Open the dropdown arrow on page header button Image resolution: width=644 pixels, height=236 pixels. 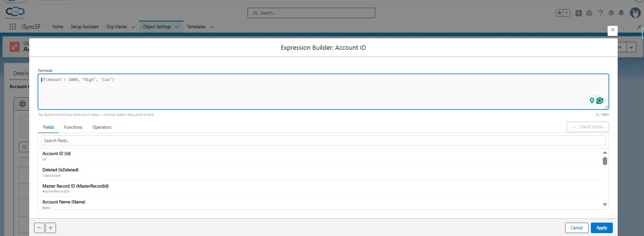click(x=632, y=47)
